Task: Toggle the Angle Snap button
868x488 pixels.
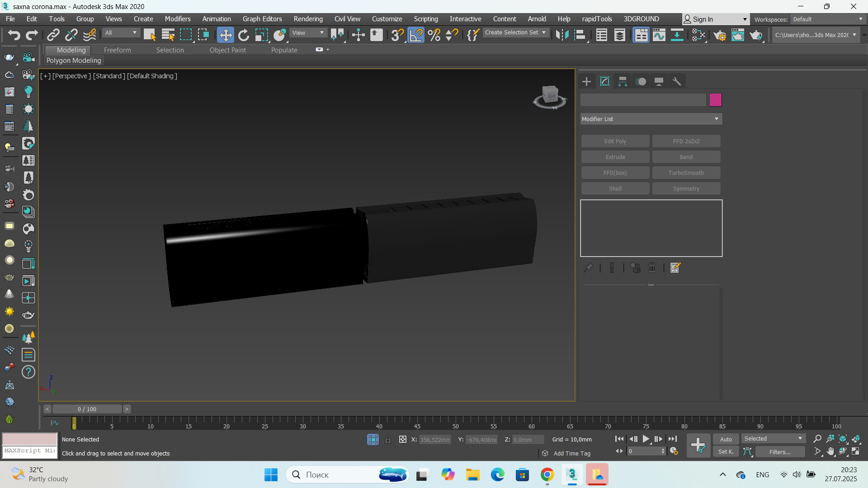Action: pyautogui.click(x=416, y=35)
